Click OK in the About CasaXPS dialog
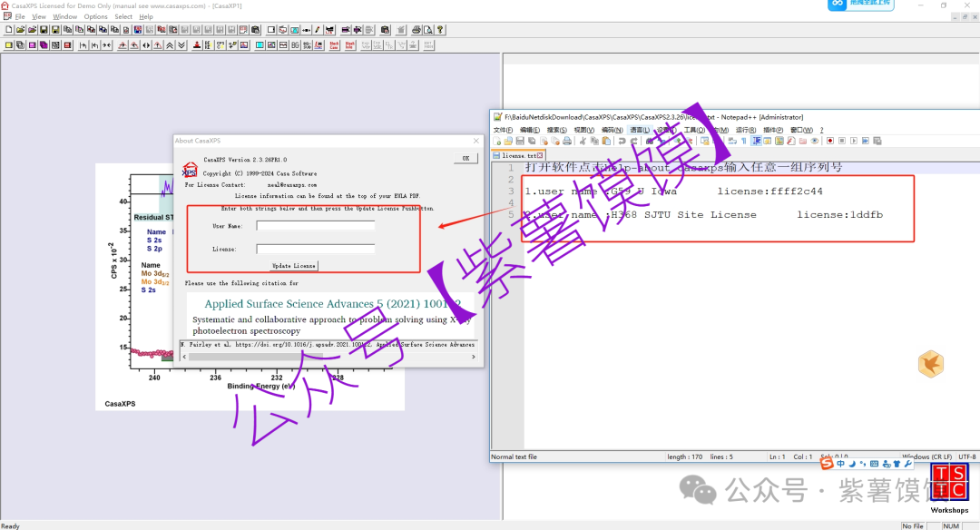This screenshot has width=980, height=530. (465, 158)
